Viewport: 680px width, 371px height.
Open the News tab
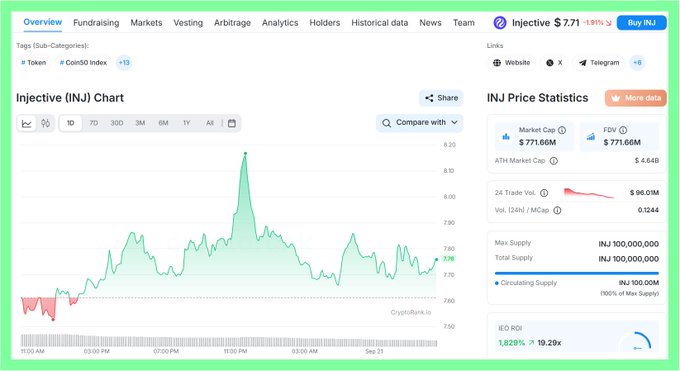point(430,23)
